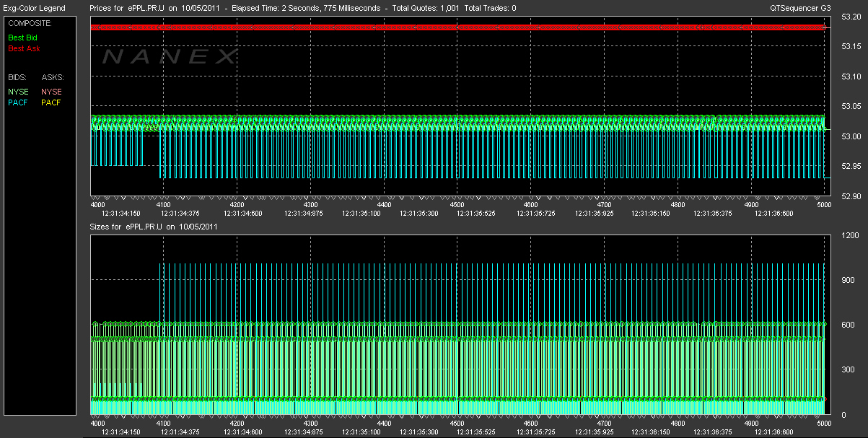Click sequence 5000 under the prices chart

point(824,204)
